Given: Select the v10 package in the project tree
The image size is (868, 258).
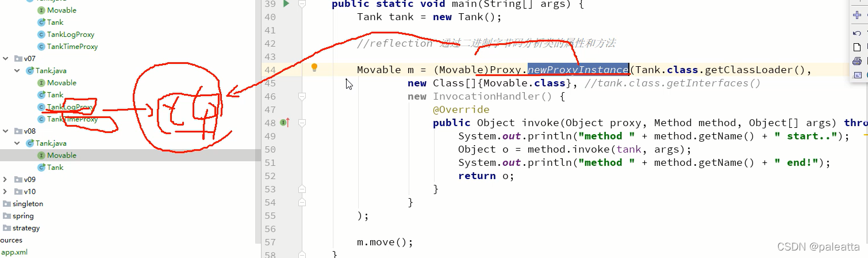Looking at the screenshot, I should 29,191.
